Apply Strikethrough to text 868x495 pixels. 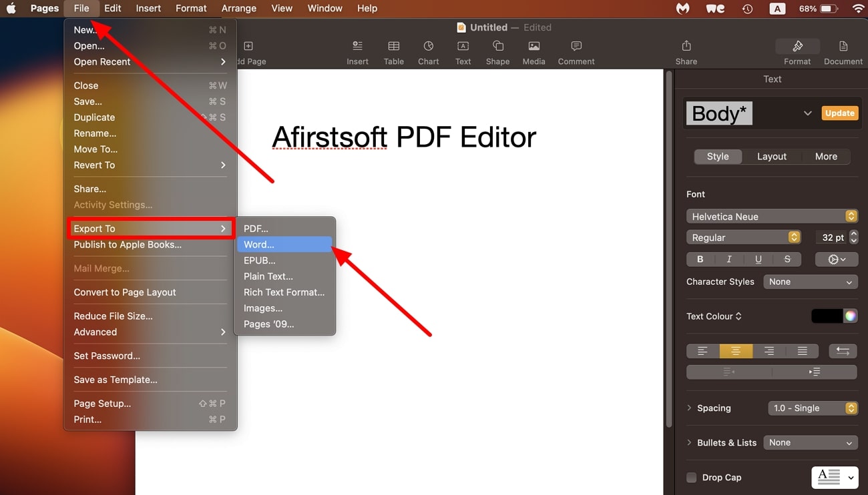pyautogui.click(x=787, y=259)
